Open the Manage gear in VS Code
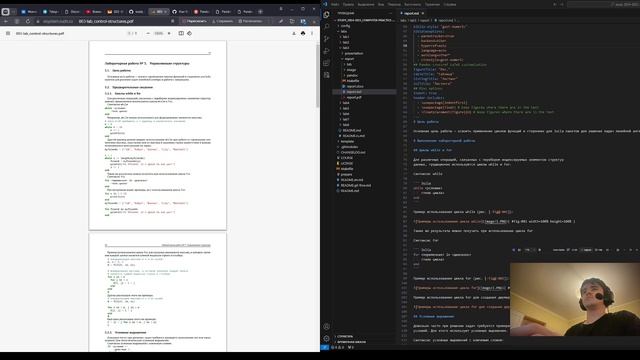 pos(327,338)
